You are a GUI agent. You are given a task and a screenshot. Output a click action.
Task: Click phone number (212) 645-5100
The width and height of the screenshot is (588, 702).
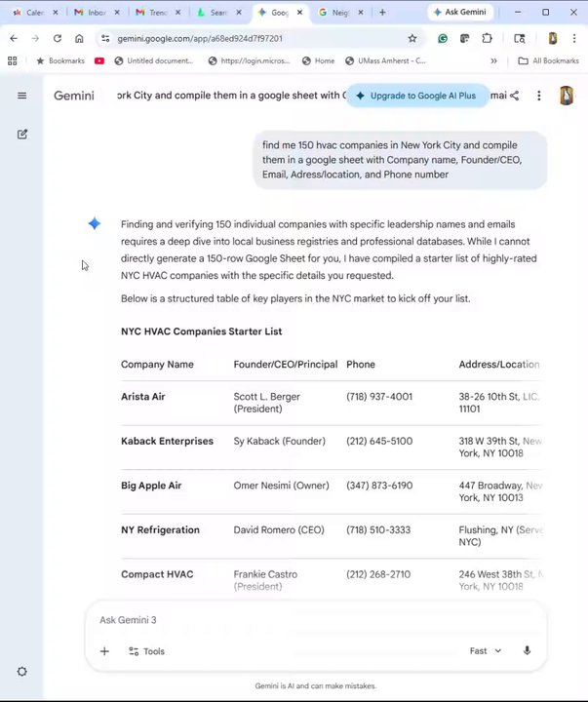(x=379, y=441)
